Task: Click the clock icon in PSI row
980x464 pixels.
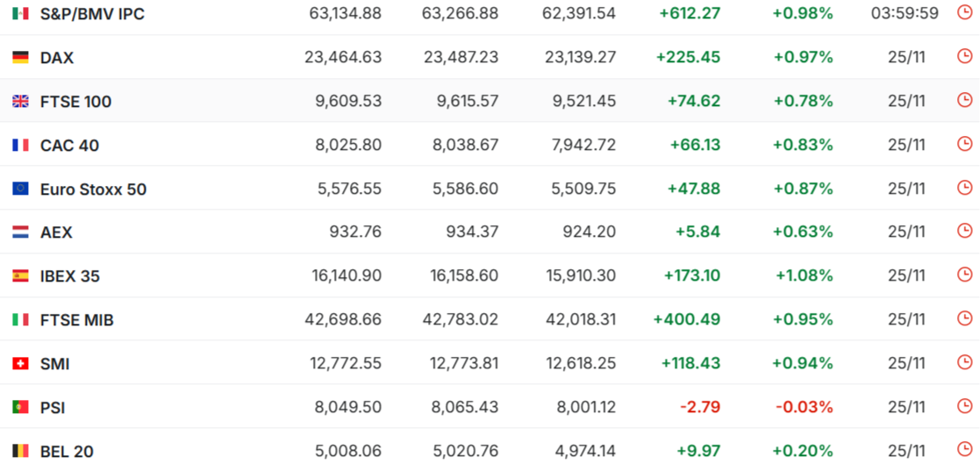Action: click(964, 406)
